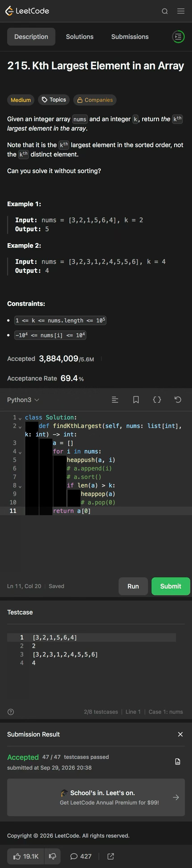Collapse the for loop fold arrow
The image size is (192, 868).
click(x=20, y=452)
